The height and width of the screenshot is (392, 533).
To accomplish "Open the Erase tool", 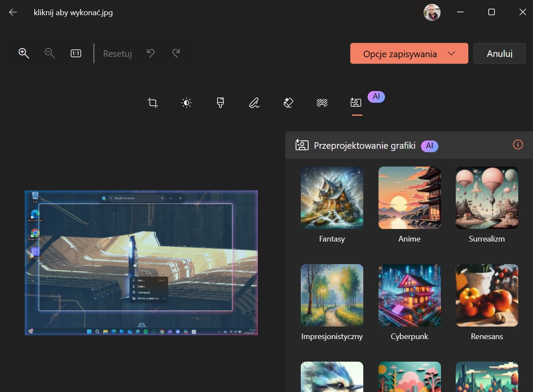I will 288,103.
